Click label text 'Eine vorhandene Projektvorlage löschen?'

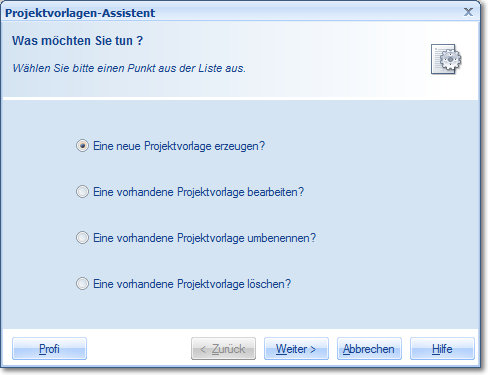pyautogui.click(x=192, y=284)
